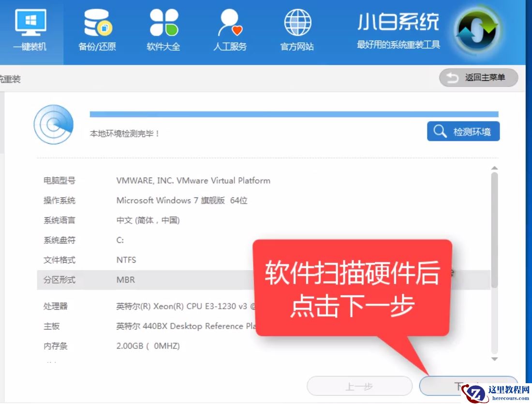This screenshot has height=404, width=532.
Task: Click the scrollbar up arrow
Action: [x=494, y=167]
